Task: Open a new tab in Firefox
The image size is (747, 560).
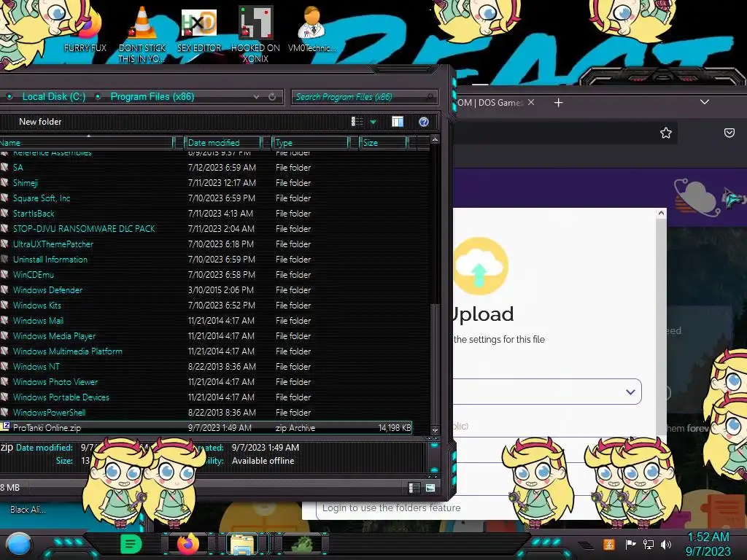Action: [x=558, y=102]
